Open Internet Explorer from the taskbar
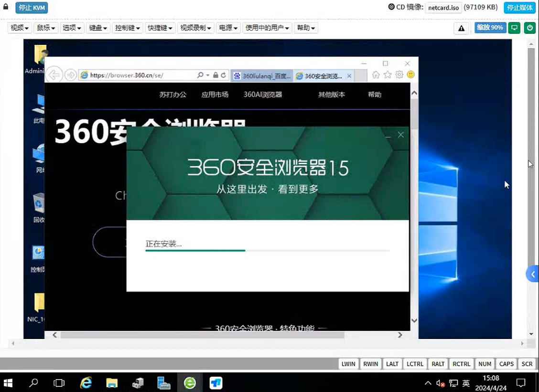This screenshot has height=392, width=539. coord(86,382)
